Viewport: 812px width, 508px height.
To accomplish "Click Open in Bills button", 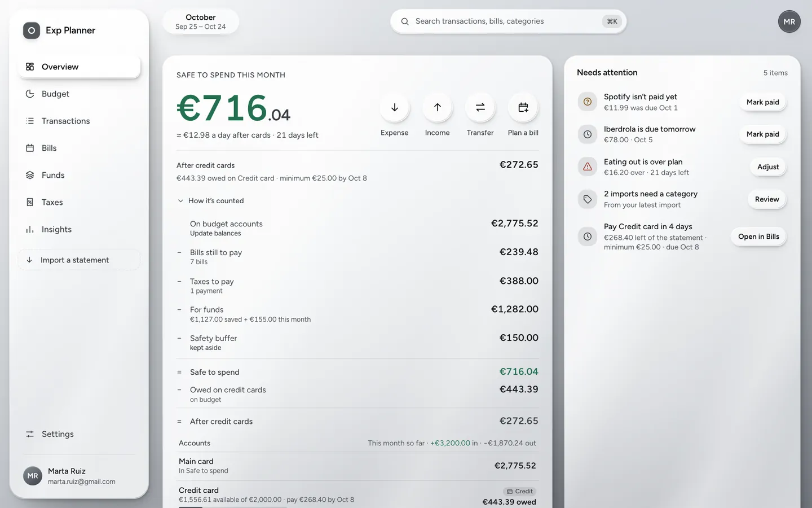I will (758, 237).
